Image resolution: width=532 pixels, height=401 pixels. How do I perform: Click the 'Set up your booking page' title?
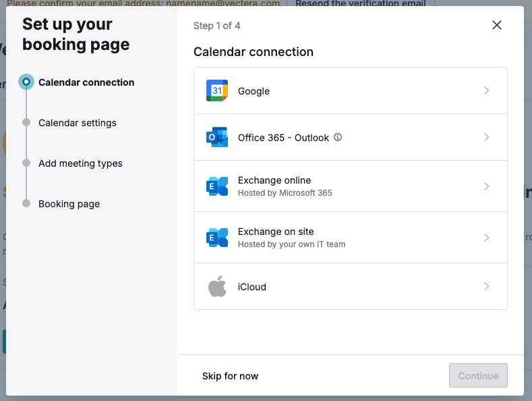click(x=76, y=34)
